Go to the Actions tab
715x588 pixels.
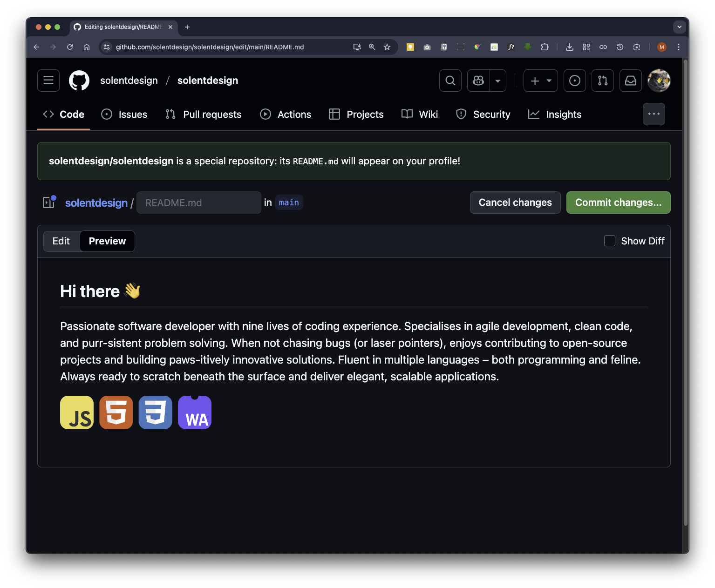(x=286, y=115)
